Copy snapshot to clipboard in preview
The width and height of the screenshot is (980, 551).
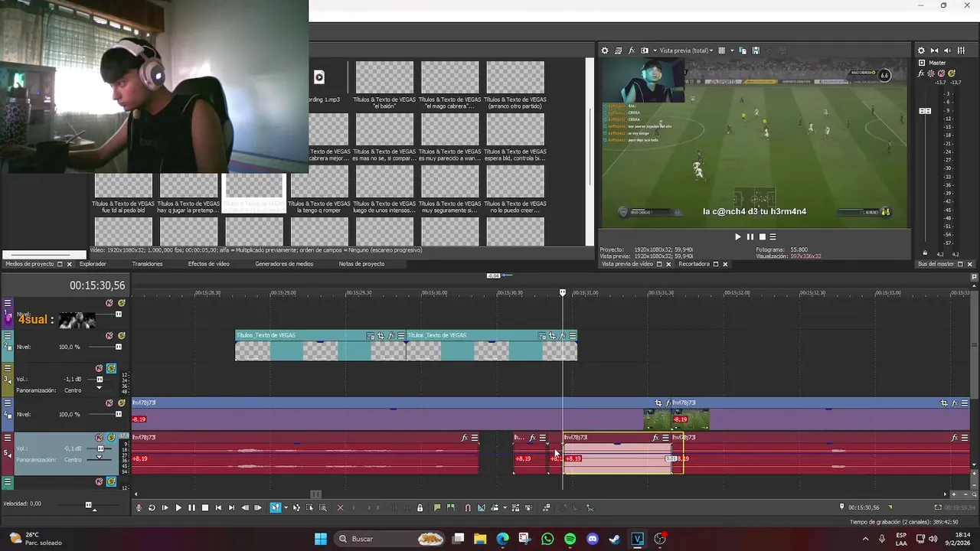point(743,51)
